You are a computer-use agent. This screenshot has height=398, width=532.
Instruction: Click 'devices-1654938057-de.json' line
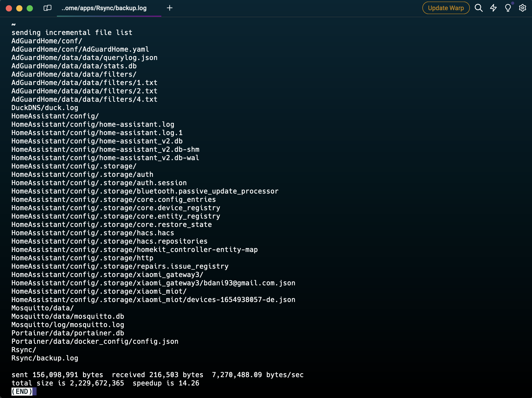pyautogui.click(x=153, y=300)
